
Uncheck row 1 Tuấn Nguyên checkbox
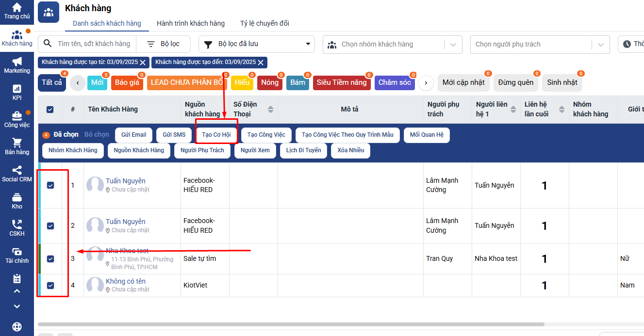[50, 185]
